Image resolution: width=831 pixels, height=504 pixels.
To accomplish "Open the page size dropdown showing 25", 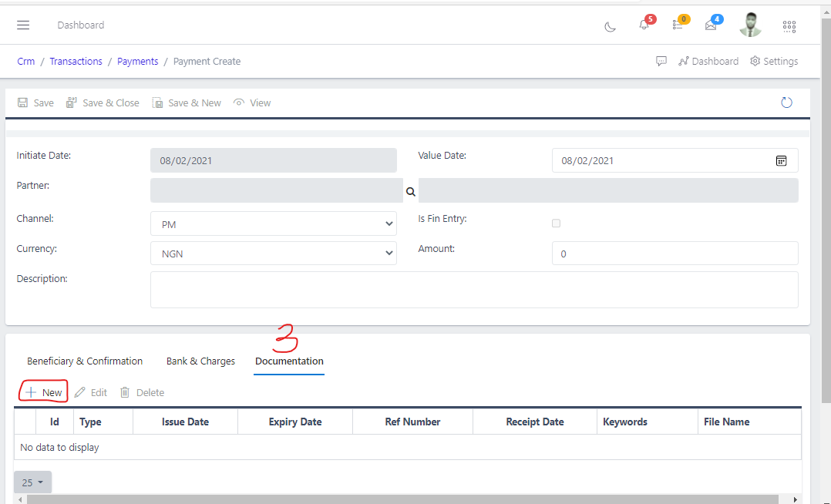I will [32, 482].
